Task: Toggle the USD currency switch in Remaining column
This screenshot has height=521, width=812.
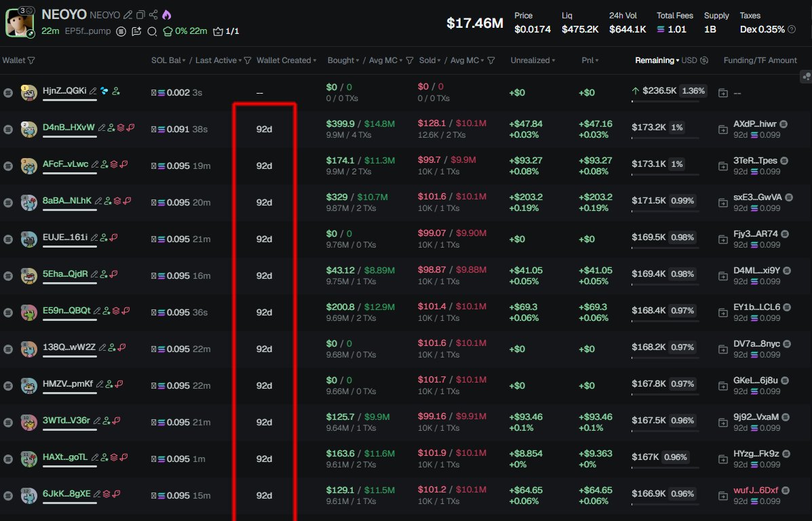Action: click(x=703, y=60)
